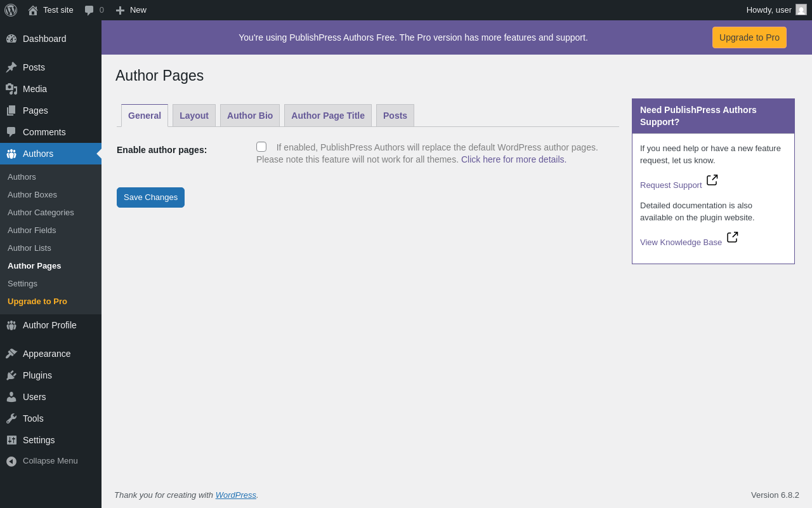
Task: Open the Dashboard gauge icon
Action: pyautogui.click(x=11, y=39)
